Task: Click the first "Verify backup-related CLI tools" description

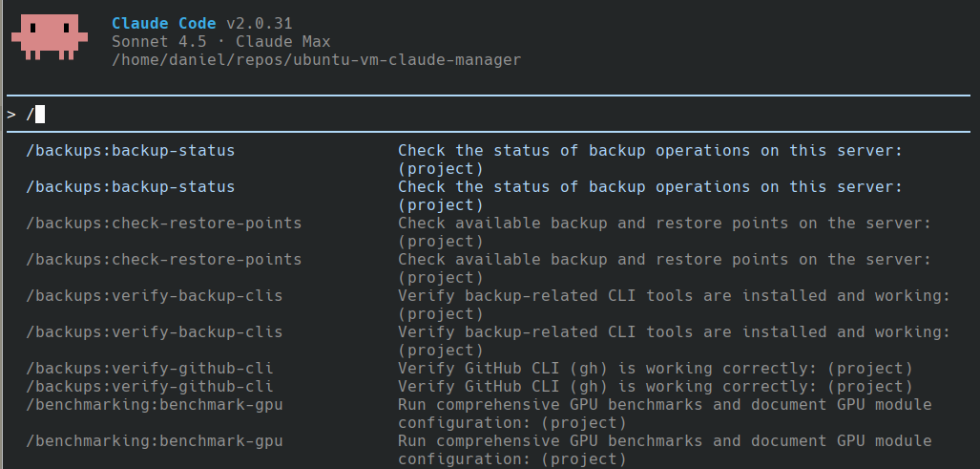Action: click(x=675, y=305)
